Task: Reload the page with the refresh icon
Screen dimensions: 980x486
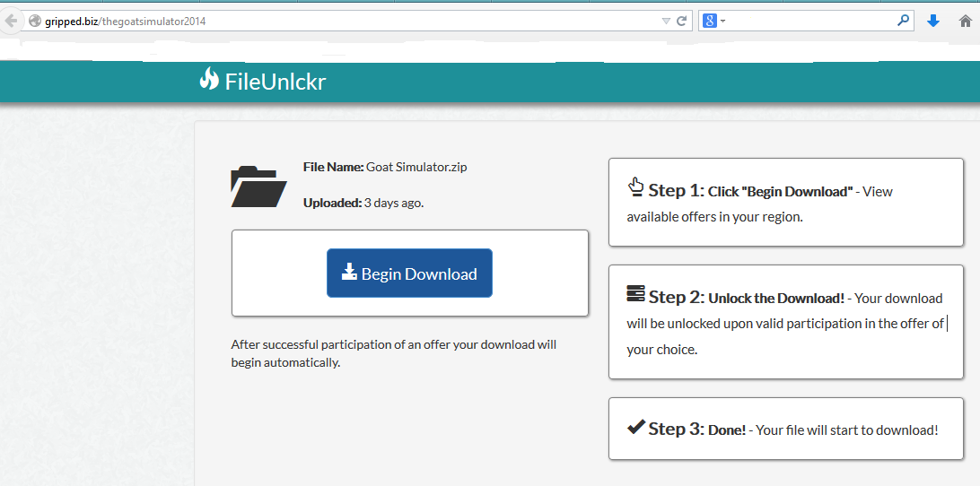Action: click(682, 21)
